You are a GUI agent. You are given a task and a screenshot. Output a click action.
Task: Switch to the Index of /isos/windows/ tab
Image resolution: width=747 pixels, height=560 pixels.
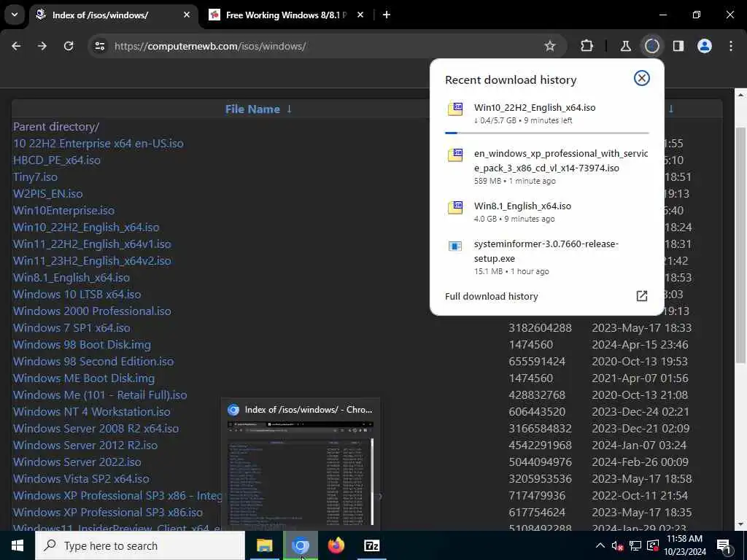pos(113,15)
